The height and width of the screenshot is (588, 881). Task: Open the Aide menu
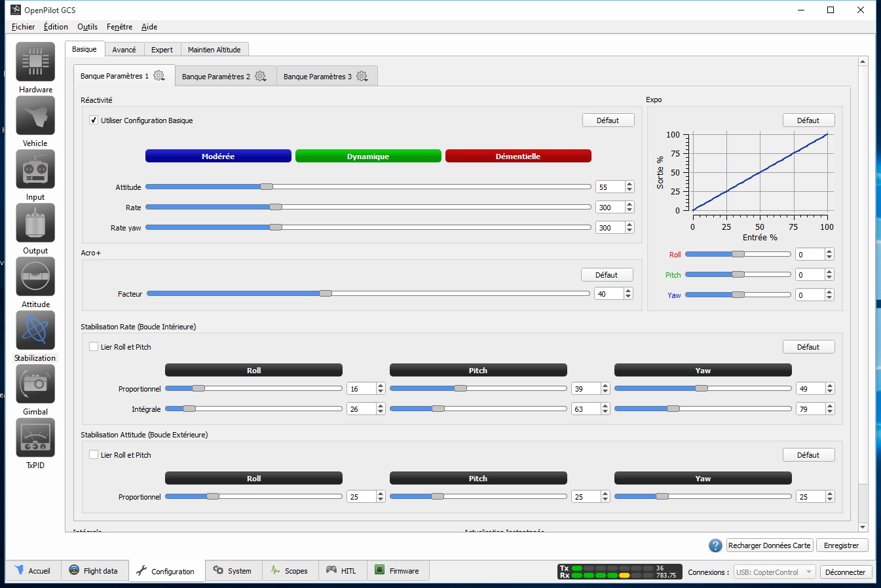point(149,27)
